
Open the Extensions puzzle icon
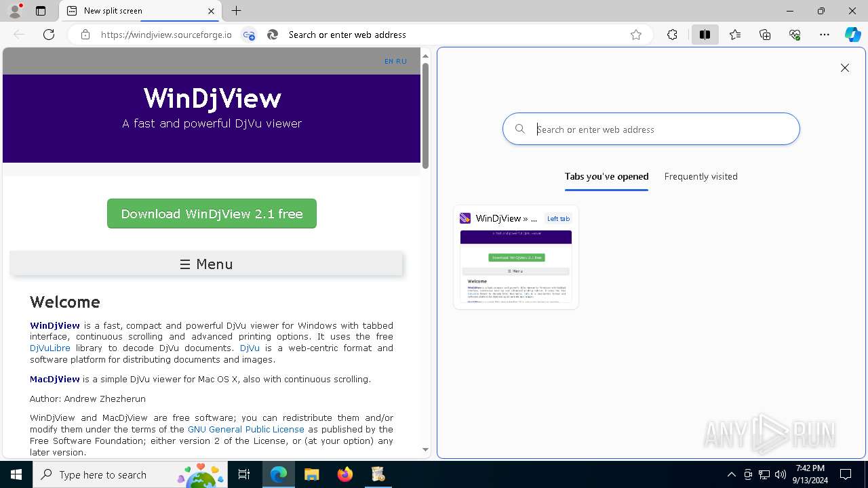[x=672, y=35]
